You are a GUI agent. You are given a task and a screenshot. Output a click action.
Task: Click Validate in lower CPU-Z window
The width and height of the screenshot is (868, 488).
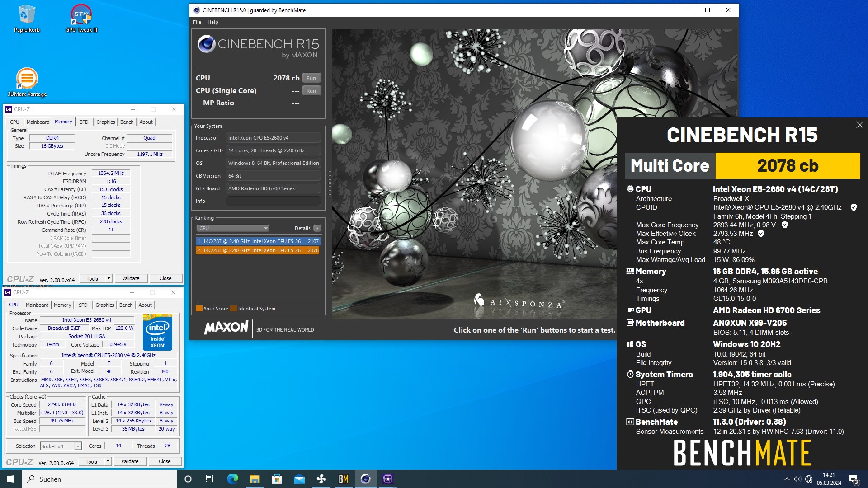click(130, 462)
